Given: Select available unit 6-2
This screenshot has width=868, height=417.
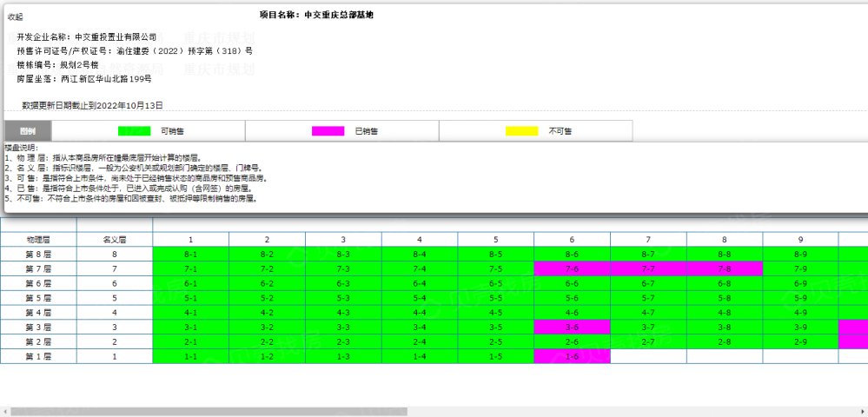Looking at the screenshot, I should [x=268, y=283].
